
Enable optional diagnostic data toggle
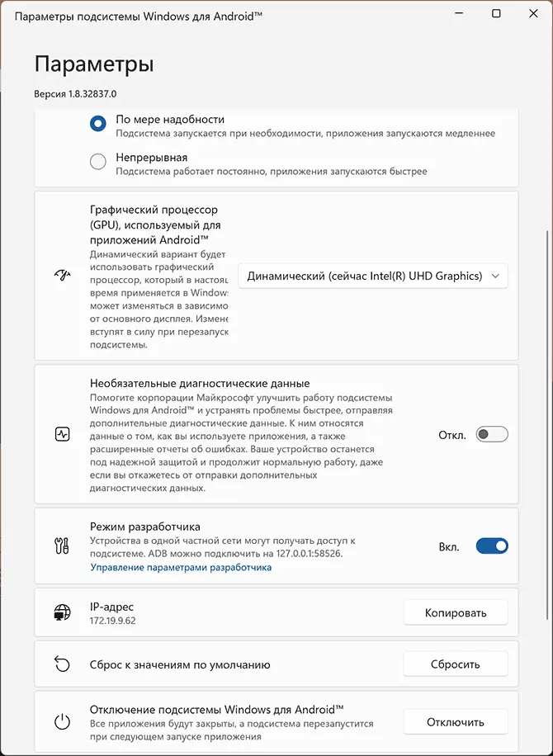492,434
